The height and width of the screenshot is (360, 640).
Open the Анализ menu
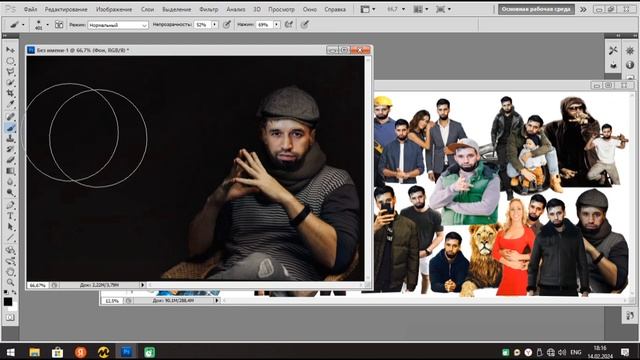[236, 9]
